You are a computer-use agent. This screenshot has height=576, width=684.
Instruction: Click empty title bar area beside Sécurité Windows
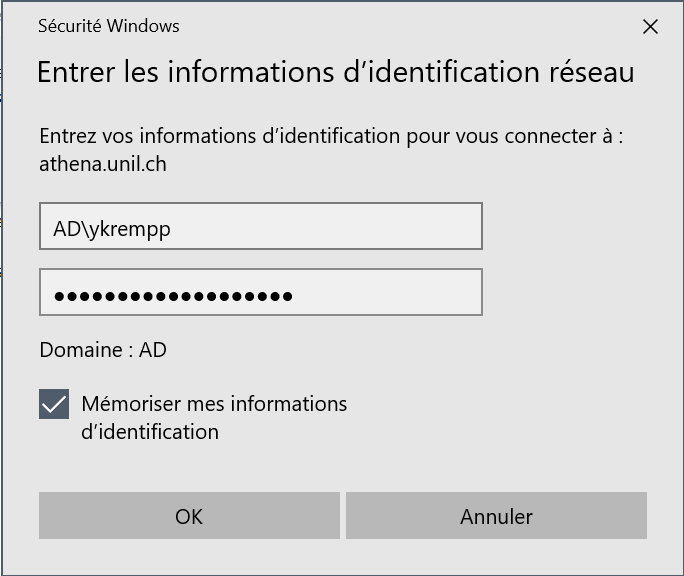(400, 27)
